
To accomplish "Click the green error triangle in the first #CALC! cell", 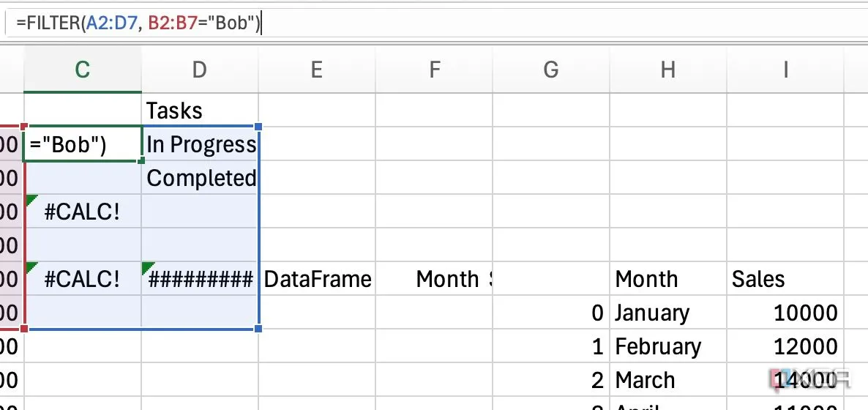I will 31,200.
